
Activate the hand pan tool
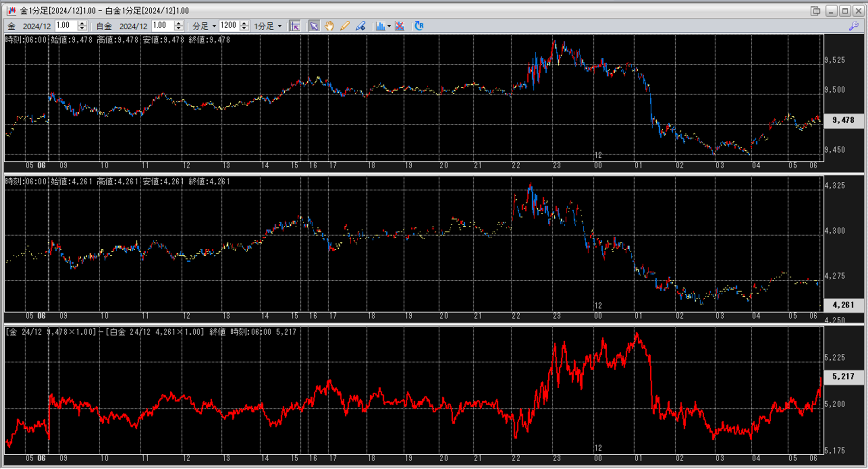[329, 26]
